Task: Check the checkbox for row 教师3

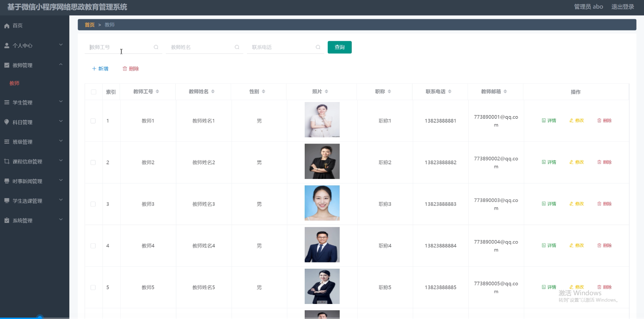Action: point(93,204)
